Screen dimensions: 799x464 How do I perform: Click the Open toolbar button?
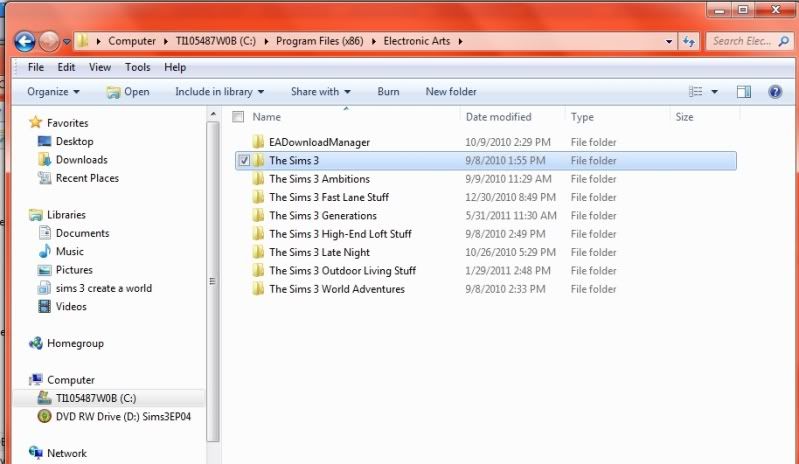coord(128,92)
